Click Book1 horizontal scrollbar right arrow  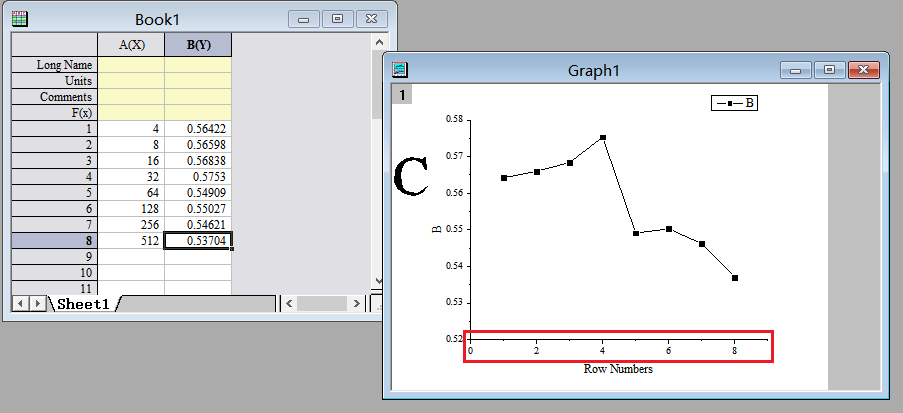click(x=357, y=303)
